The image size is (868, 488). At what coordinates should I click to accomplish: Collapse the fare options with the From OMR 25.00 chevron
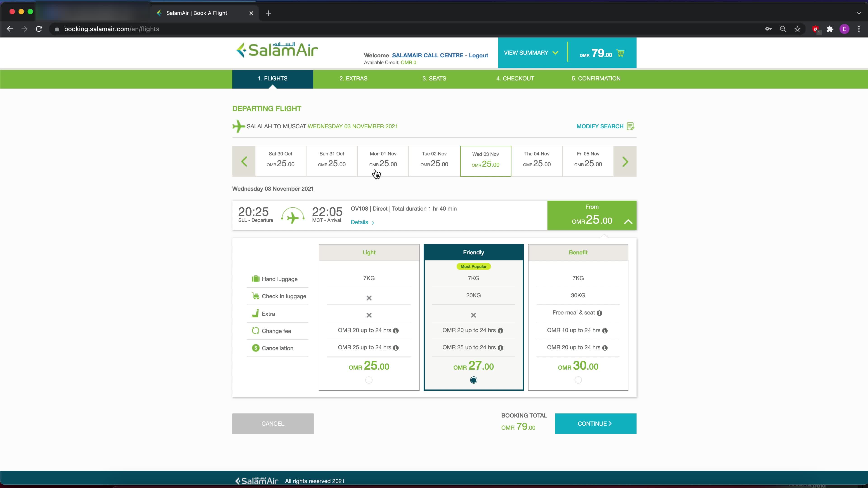(628, 222)
